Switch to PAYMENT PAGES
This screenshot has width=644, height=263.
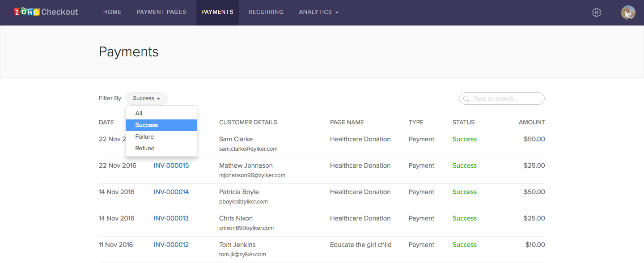[x=161, y=12]
